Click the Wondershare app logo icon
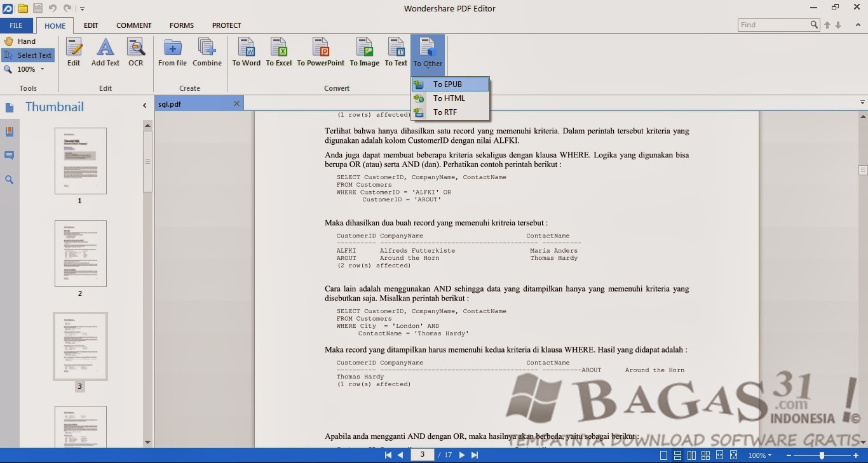868x463 pixels. (x=8, y=8)
